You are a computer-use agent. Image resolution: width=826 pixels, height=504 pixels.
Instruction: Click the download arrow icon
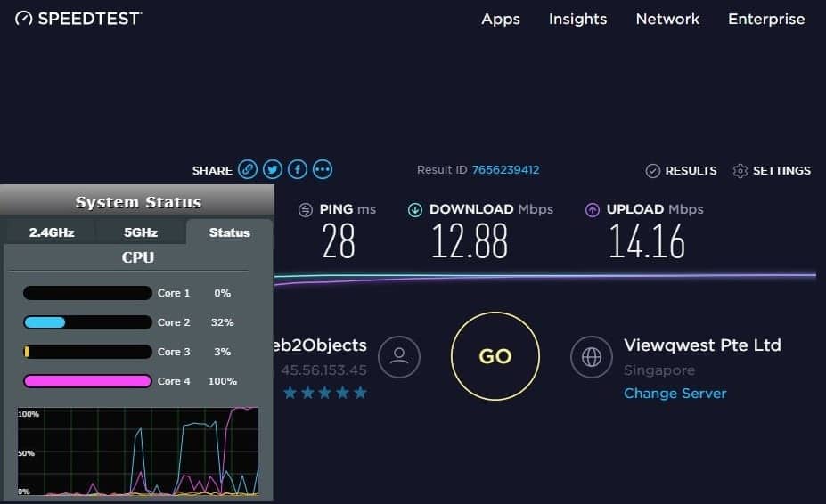click(x=415, y=210)
